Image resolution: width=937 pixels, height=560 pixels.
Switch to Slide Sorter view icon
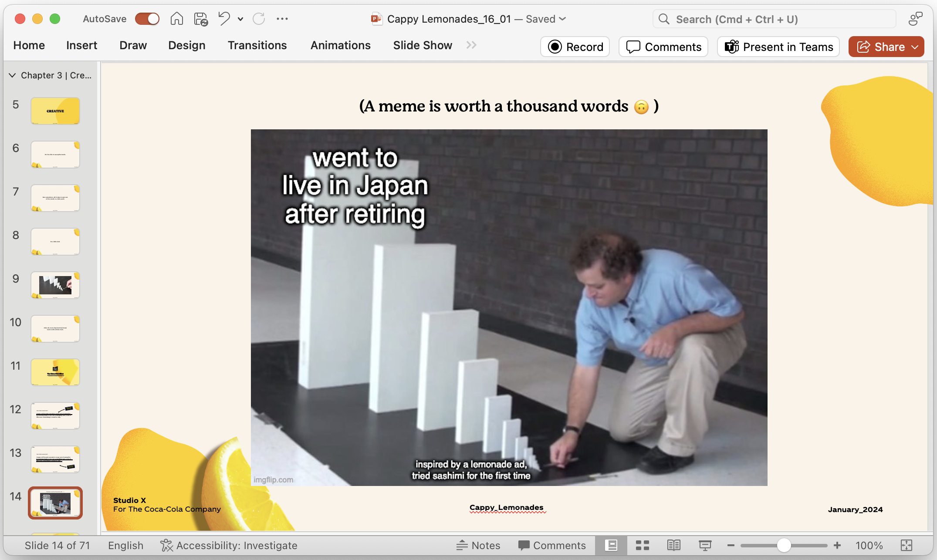pos(643,545)
